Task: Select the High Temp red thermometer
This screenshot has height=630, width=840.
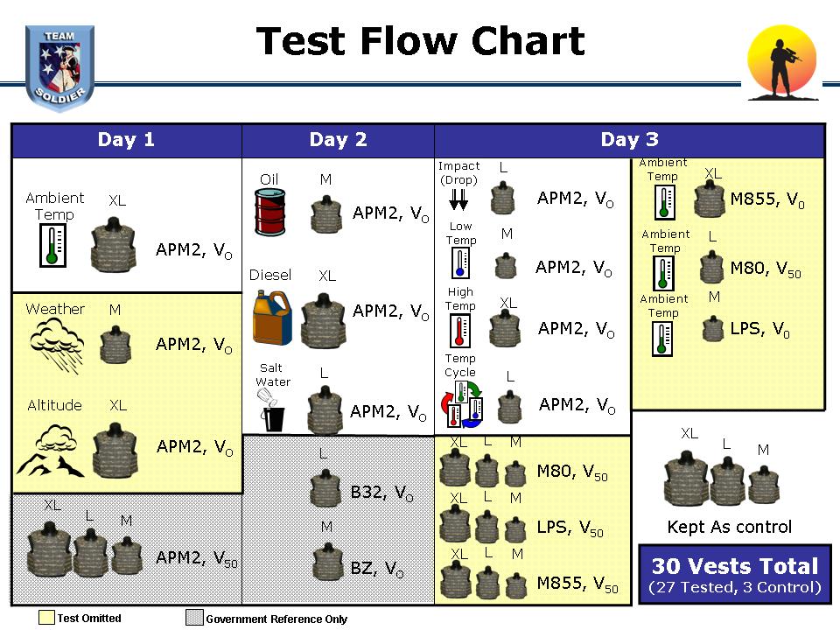Action: point(460,331)
